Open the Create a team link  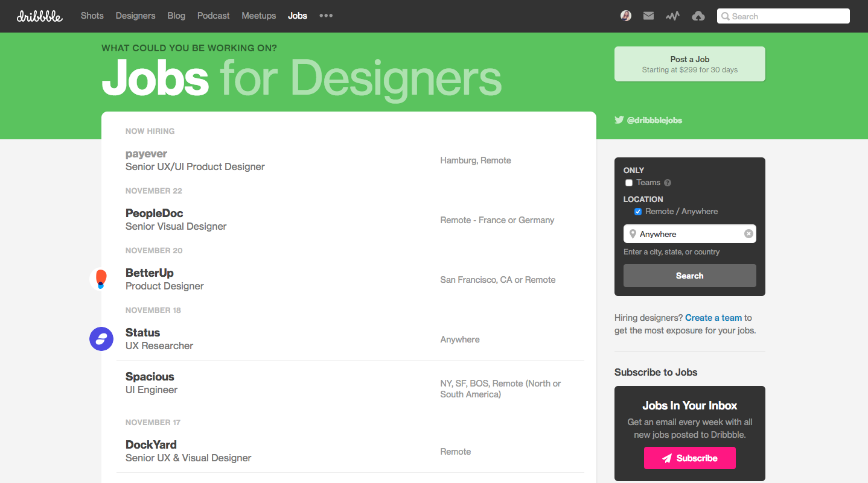point(713,318)
